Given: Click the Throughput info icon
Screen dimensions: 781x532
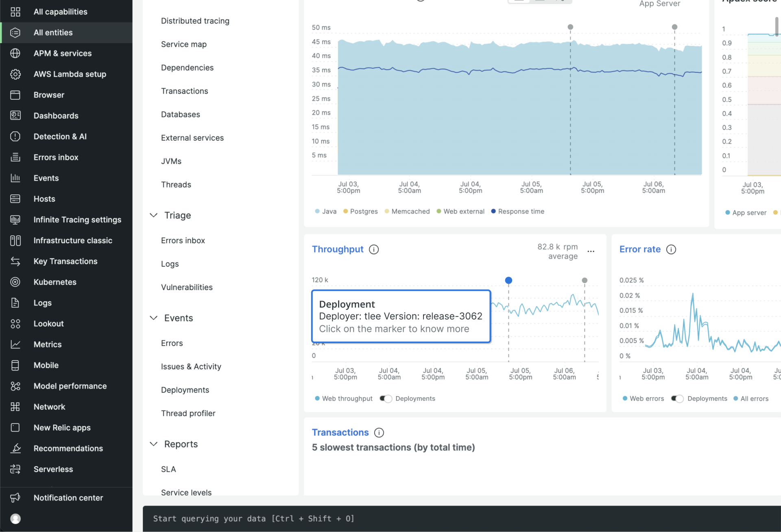Looking at the screenshot, I should [373, 249].
